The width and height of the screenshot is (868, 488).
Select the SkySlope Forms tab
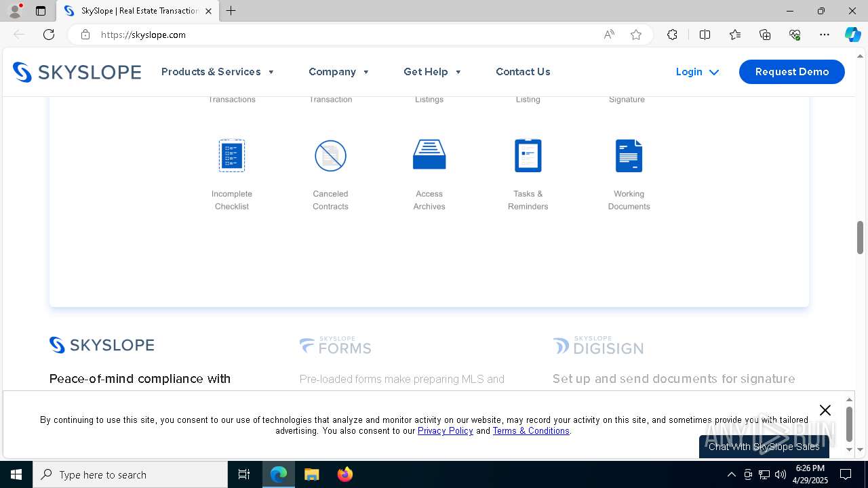click(x=336, y=346)
